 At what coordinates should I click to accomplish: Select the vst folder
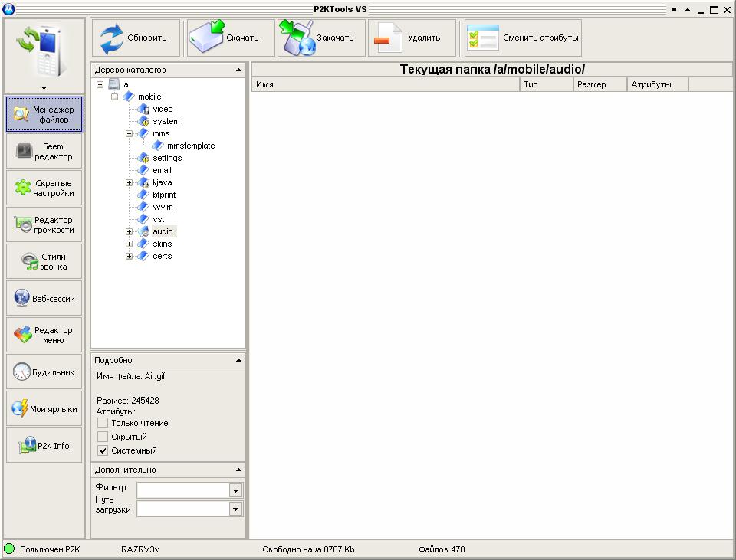(x=159, y=219)
